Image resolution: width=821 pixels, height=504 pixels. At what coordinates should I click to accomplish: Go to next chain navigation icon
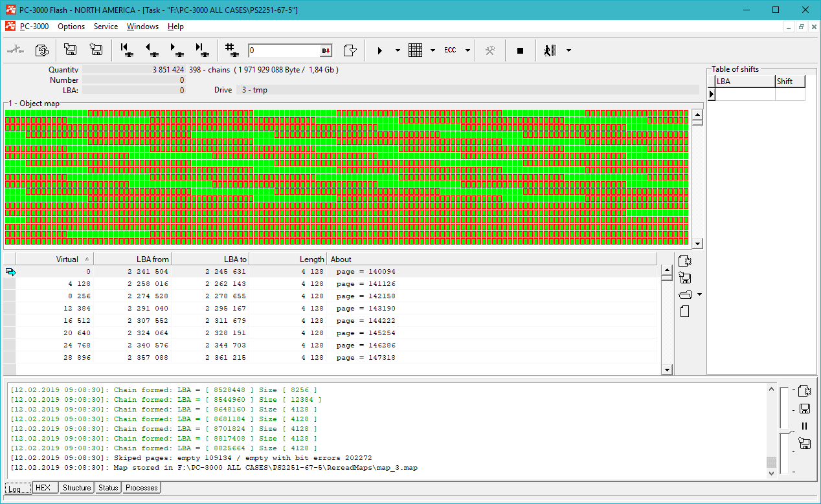point(176,50)
